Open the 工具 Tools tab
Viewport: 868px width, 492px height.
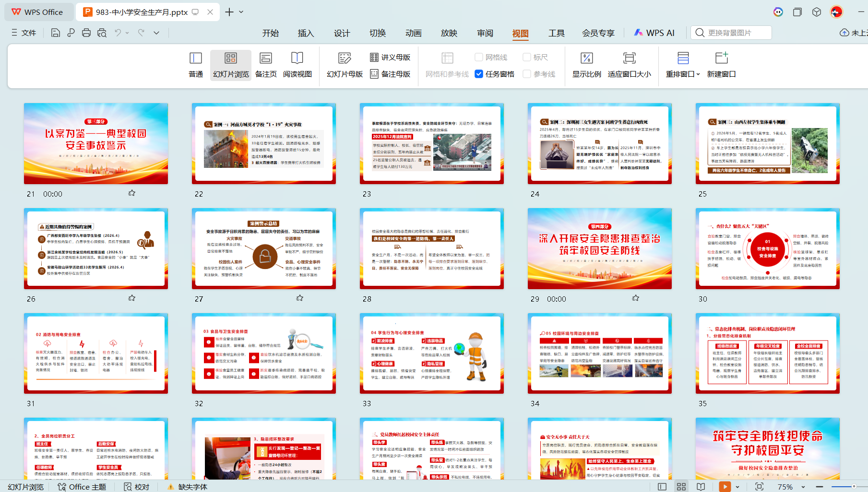[556, 33]
